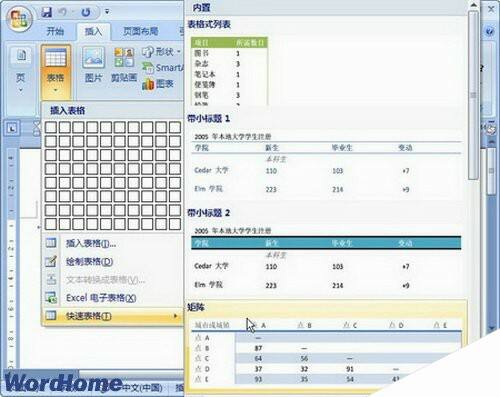
Task: Switch to the 插入 tab
Action: tap(93, 31)
